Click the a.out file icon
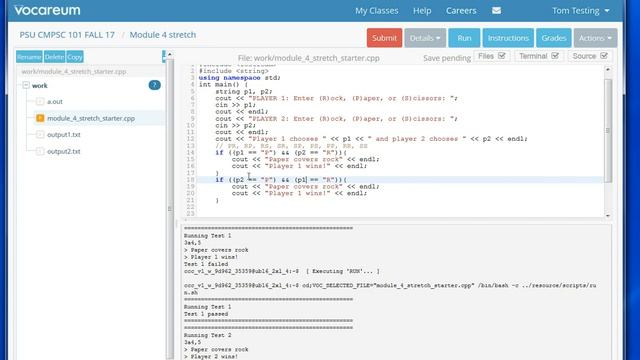 point(40,101)
